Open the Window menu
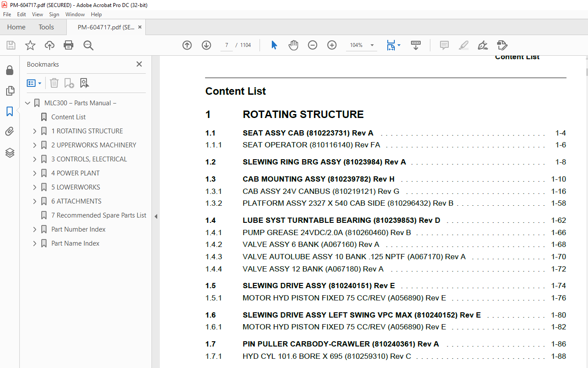The height and width of the screenshot is (368, 588). (x=75, y=14)
